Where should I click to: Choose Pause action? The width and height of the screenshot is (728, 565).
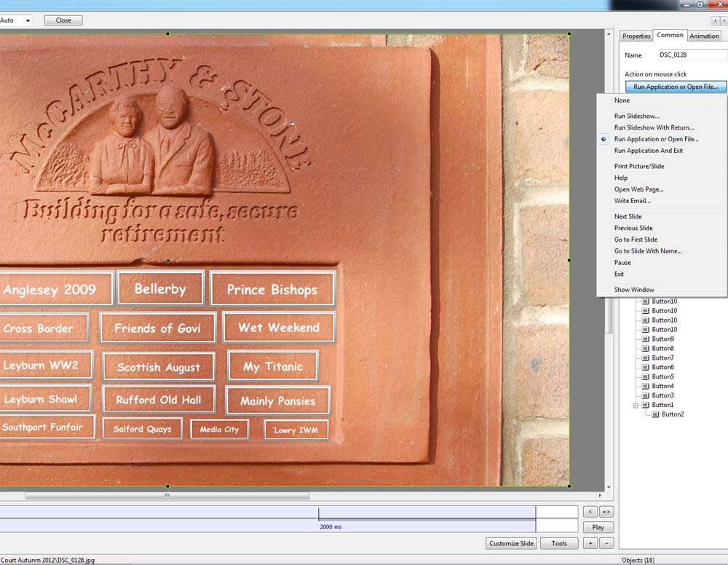tap(622, 263)
